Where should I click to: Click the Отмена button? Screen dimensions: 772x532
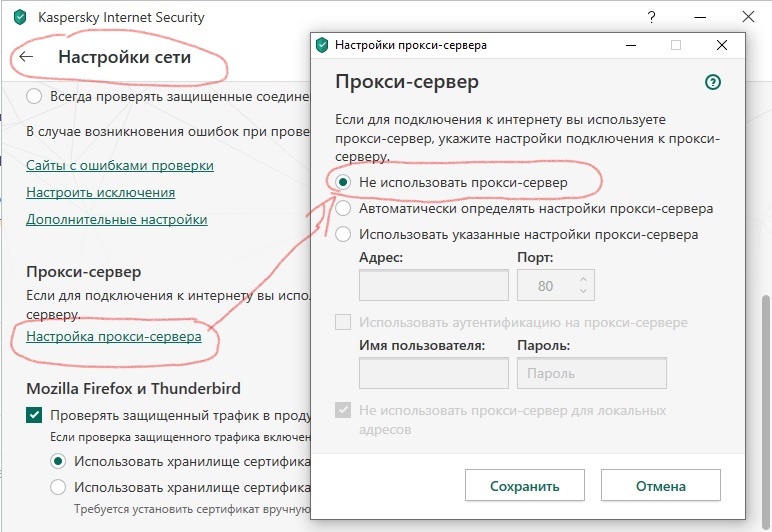661,485
